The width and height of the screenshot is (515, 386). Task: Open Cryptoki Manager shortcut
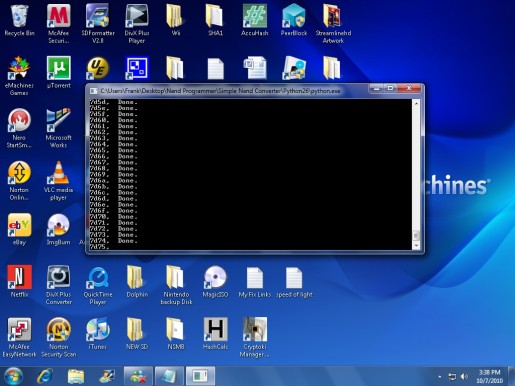[255, 337]
